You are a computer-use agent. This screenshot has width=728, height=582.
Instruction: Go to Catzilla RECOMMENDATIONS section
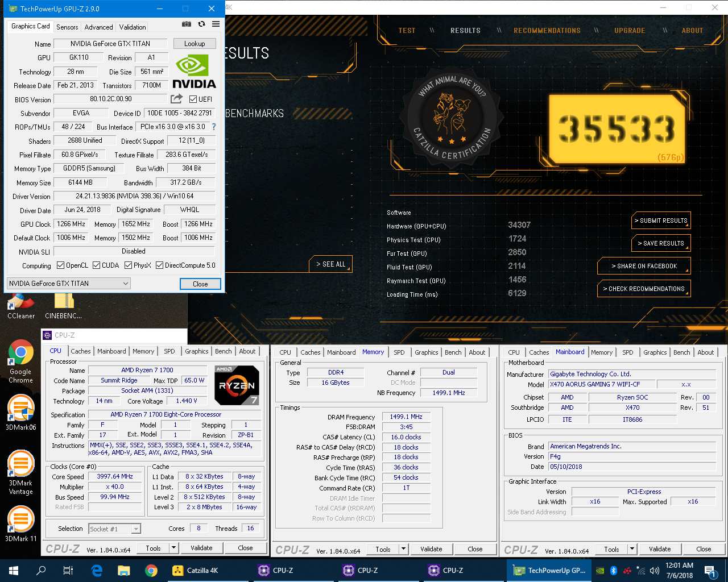(x=547, y=31)
